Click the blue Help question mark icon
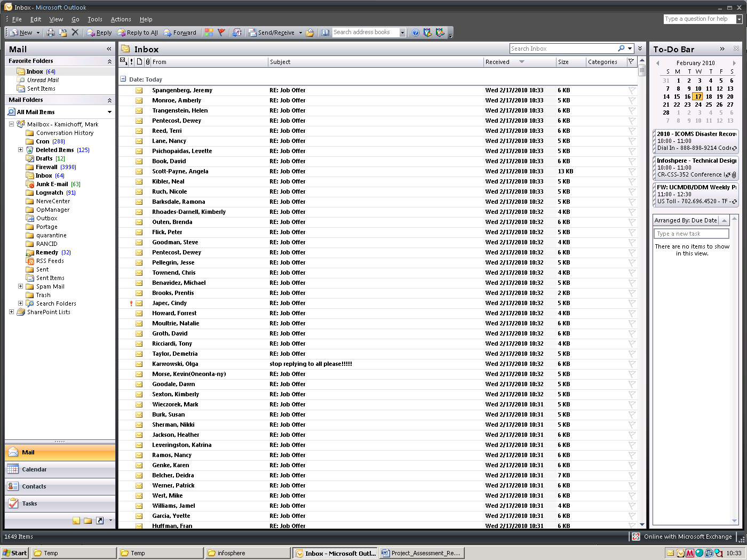The image size is (747, 560). coord(416,33)
